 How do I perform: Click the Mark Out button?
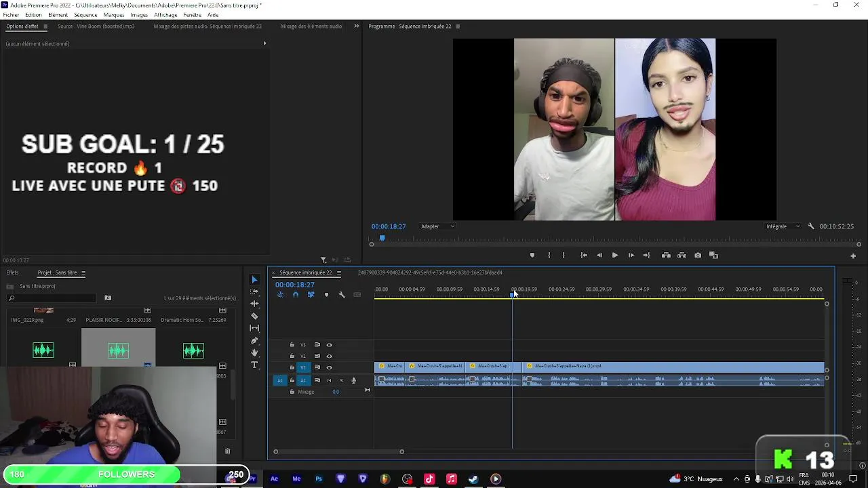[x=564, y=256]
